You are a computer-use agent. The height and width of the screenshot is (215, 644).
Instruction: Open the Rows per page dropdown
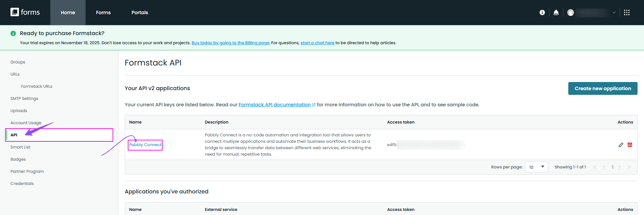point(536,167)
